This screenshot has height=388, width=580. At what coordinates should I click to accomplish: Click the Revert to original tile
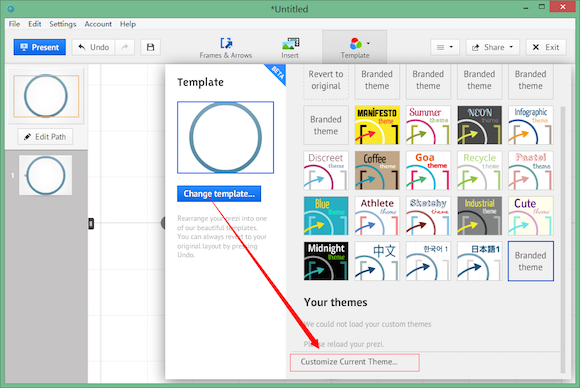click(326, 81)
